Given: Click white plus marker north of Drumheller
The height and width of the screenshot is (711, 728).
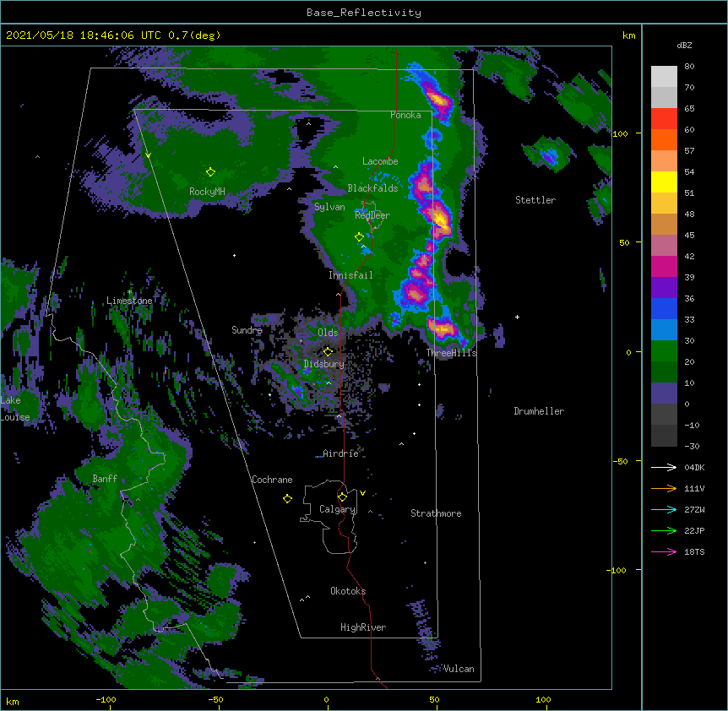Looking at the screenshot, I should 517,317.
